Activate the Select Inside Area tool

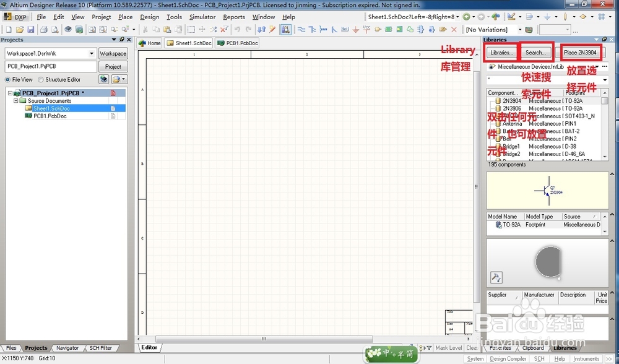click(191, 30)
